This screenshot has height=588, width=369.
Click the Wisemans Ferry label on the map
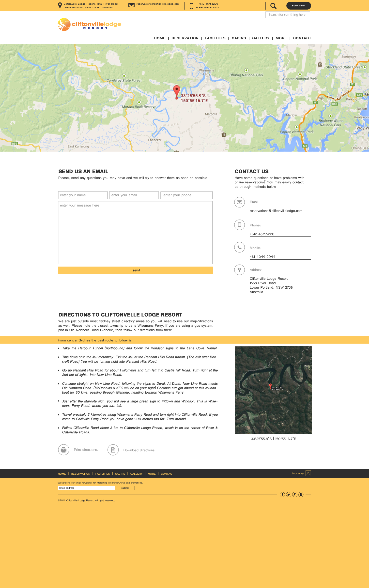click(x=207, y=72)
